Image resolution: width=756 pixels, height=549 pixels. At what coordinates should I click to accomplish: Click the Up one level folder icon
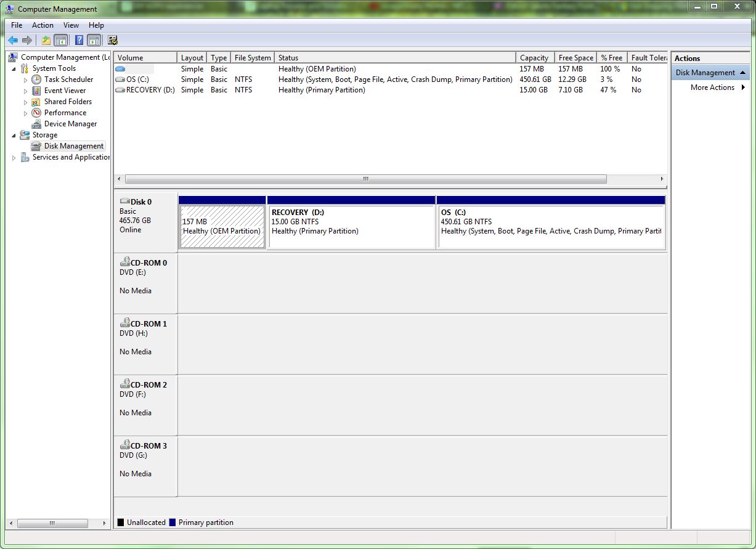[x=46, y=41]
